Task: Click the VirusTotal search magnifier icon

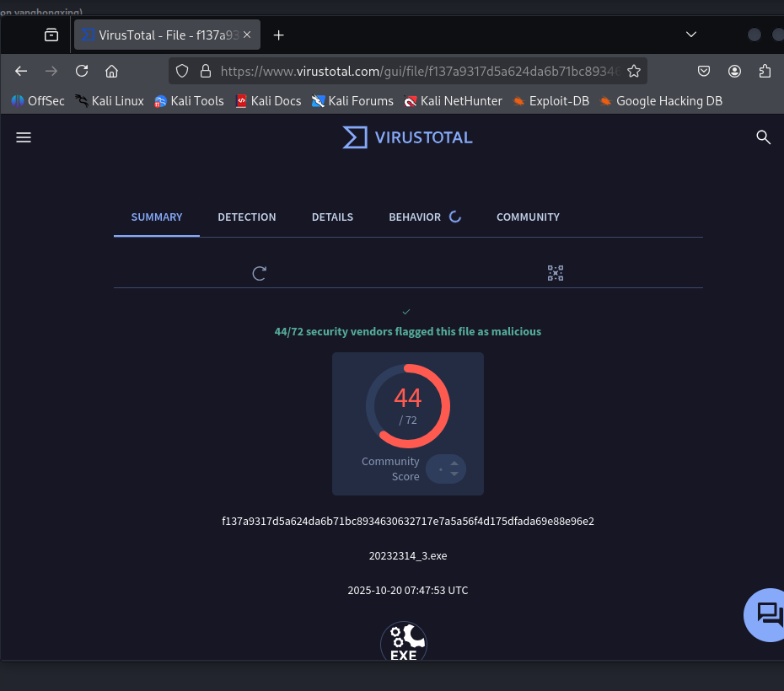Action: tap(763, 137)
